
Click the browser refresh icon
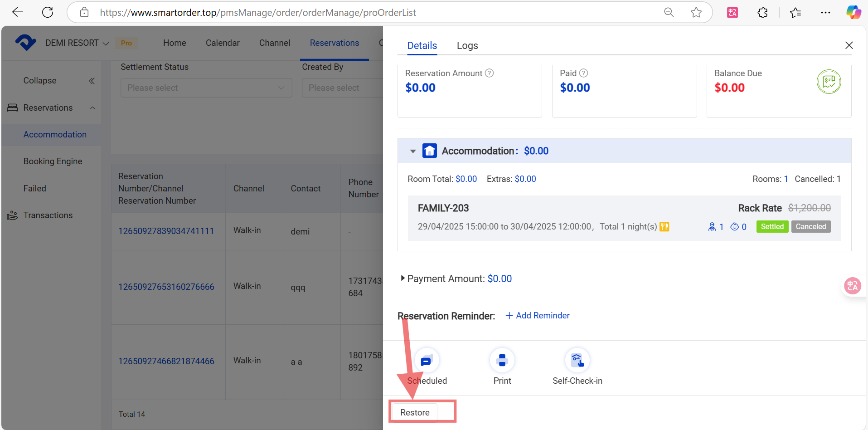(x=48, y=12)
